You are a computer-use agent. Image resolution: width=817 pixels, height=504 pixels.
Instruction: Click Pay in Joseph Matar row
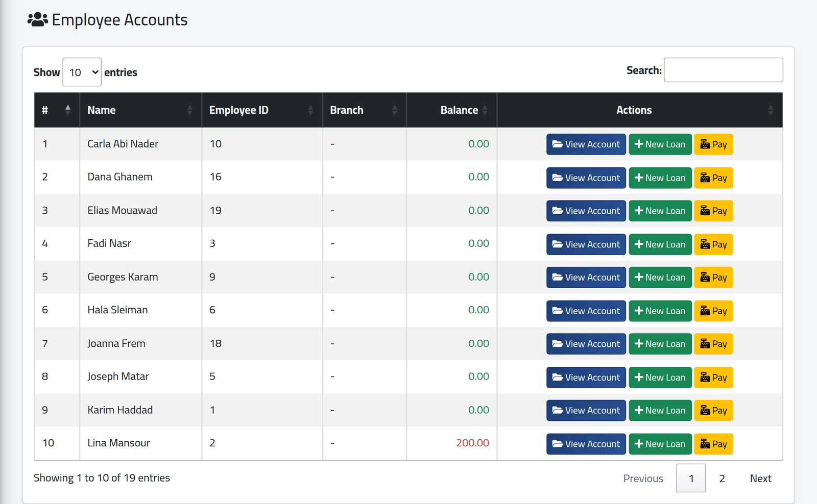[713, 377]
